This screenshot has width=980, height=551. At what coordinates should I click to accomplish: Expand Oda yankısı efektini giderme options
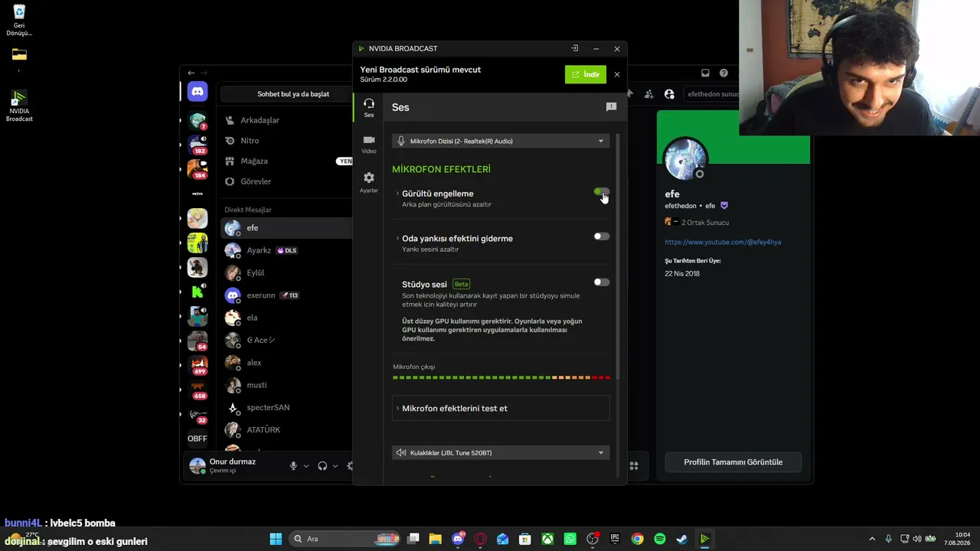(x=397, y=238)
